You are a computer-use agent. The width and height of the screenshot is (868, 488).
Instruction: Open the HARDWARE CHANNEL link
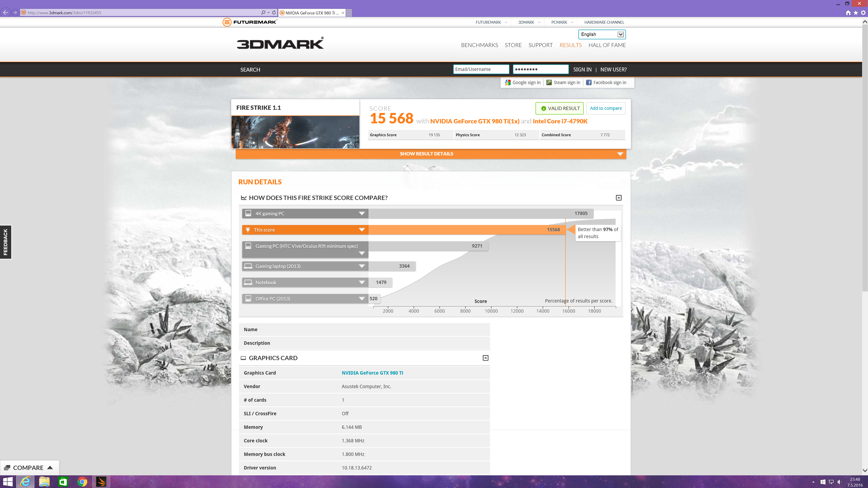[604, 22]
